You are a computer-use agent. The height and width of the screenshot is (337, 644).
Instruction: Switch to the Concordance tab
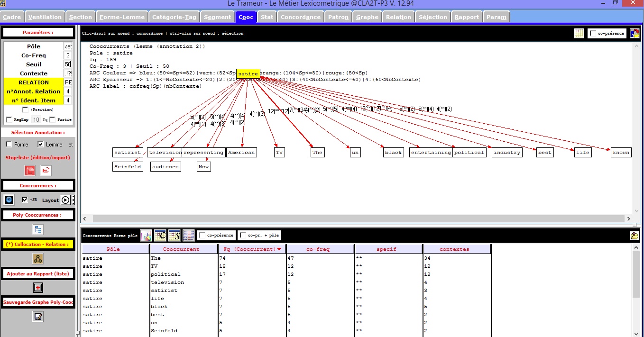pos(300,17)
